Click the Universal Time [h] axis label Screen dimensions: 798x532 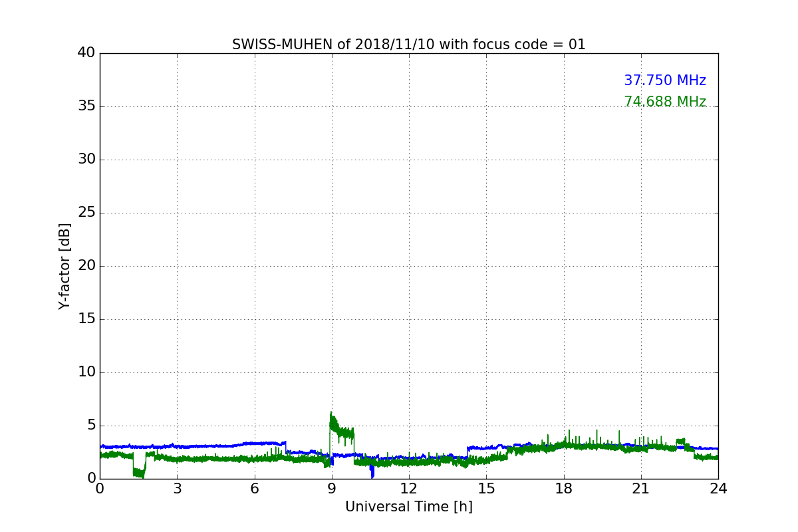click(x=408, y=507)
